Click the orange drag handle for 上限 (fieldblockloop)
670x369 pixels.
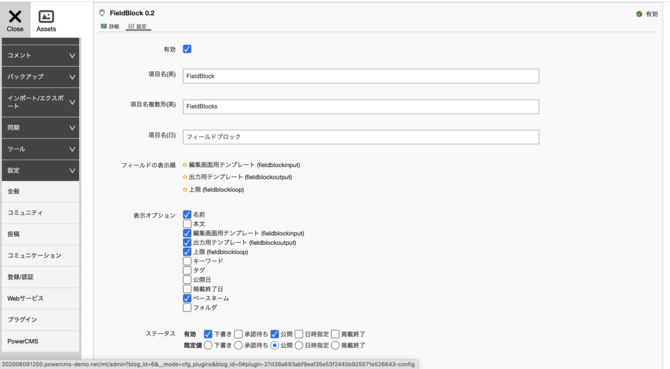(x=185, y=190)
